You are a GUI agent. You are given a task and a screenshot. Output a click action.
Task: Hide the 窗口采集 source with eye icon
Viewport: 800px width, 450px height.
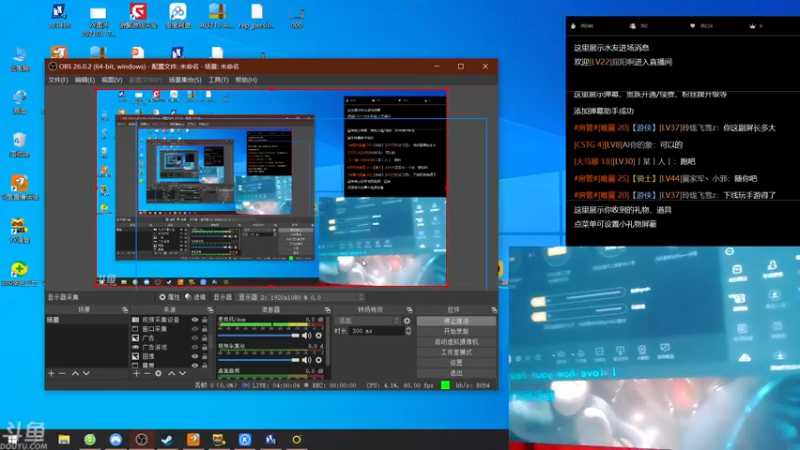tap(194, 328)
